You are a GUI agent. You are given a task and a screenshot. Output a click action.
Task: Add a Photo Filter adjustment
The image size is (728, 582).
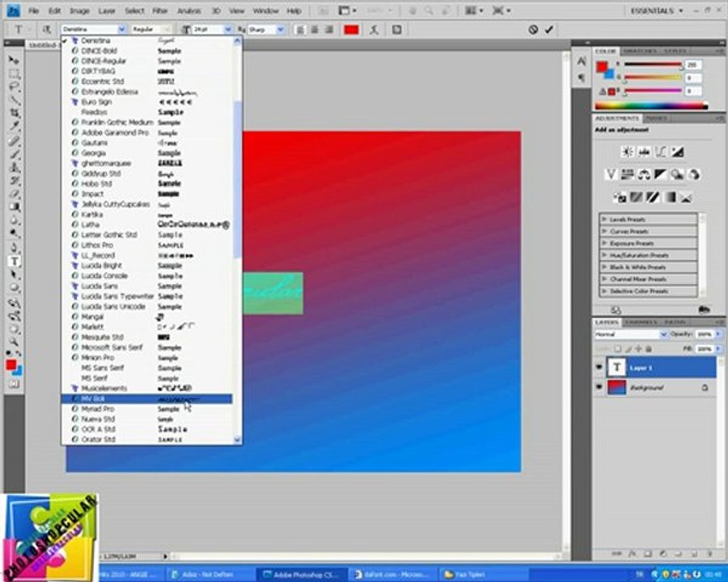(677, 175)
